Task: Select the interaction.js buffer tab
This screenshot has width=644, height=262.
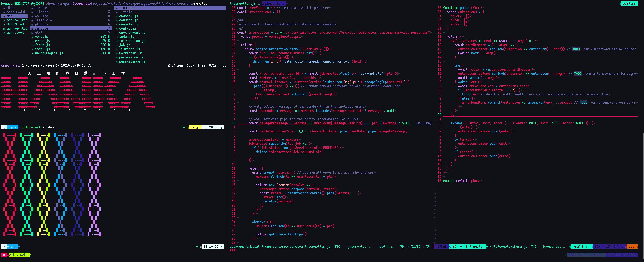Action: [242, 4]
